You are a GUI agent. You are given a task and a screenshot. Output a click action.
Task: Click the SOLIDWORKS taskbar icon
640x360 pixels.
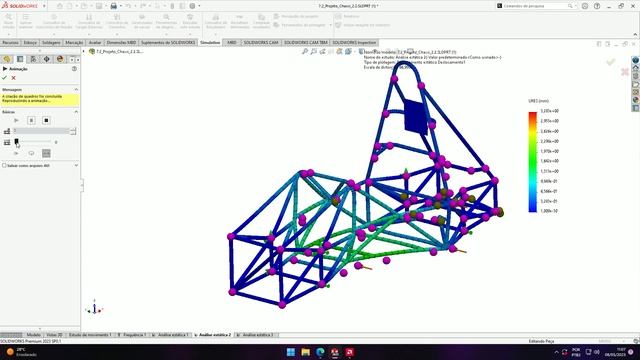tap(335, 352)
